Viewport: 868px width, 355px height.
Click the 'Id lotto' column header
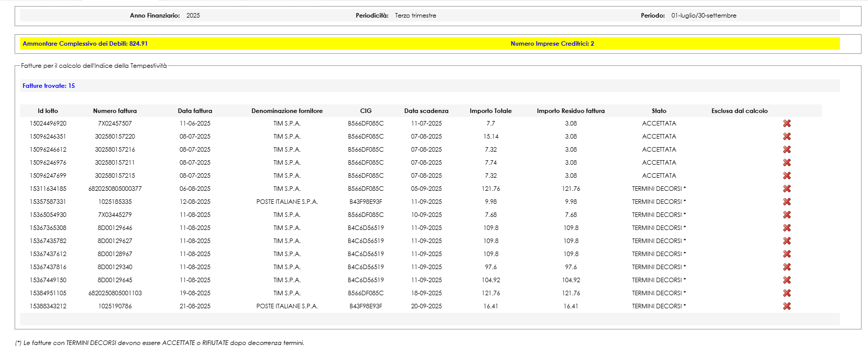coord(48,111)
